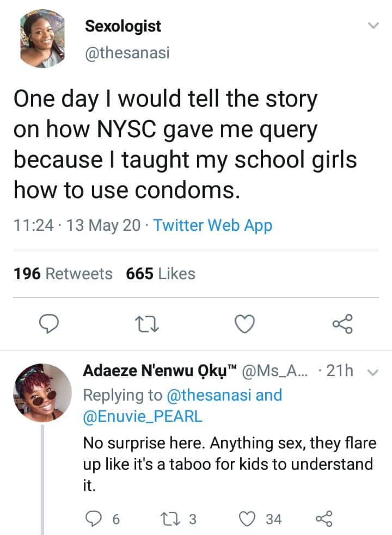Viewport: 392px width, 535px height.
Task: View the list of 196 Retweets
Action: [63, 274]
